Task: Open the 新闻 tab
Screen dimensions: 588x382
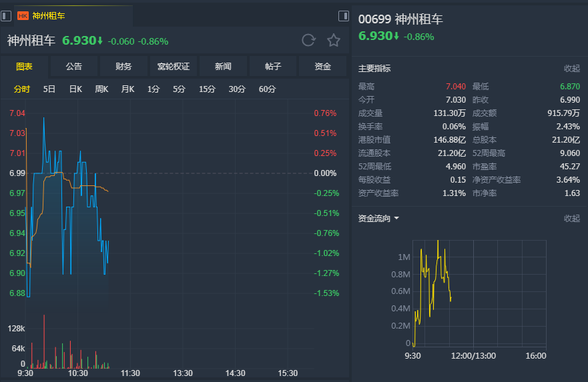Action: [x=223, y=66]
